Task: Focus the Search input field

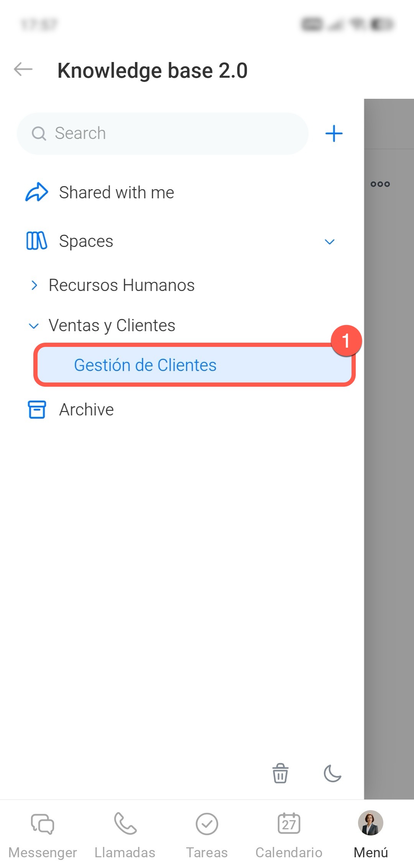Action: 163,133
